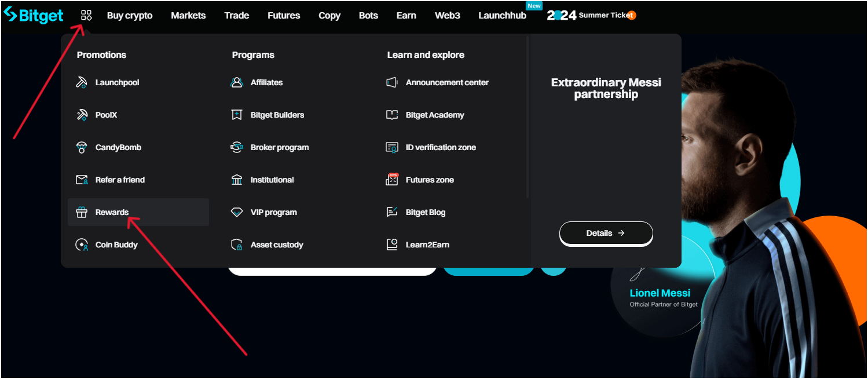Open the grid apps menu icon
The height and width of the screenshot is (379, 868).
tap(86, 15)
